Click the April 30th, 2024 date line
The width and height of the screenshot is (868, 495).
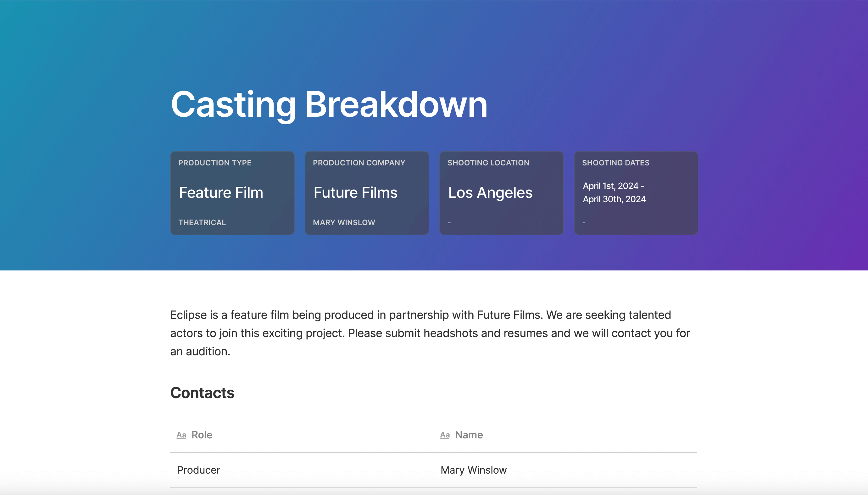click(x=614, y=199)
